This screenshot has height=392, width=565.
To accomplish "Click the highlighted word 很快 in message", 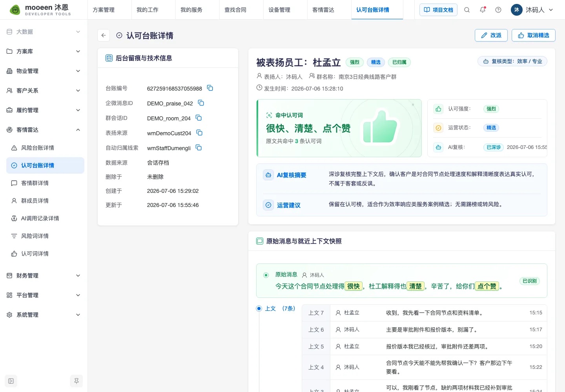I will pos(354,286).
